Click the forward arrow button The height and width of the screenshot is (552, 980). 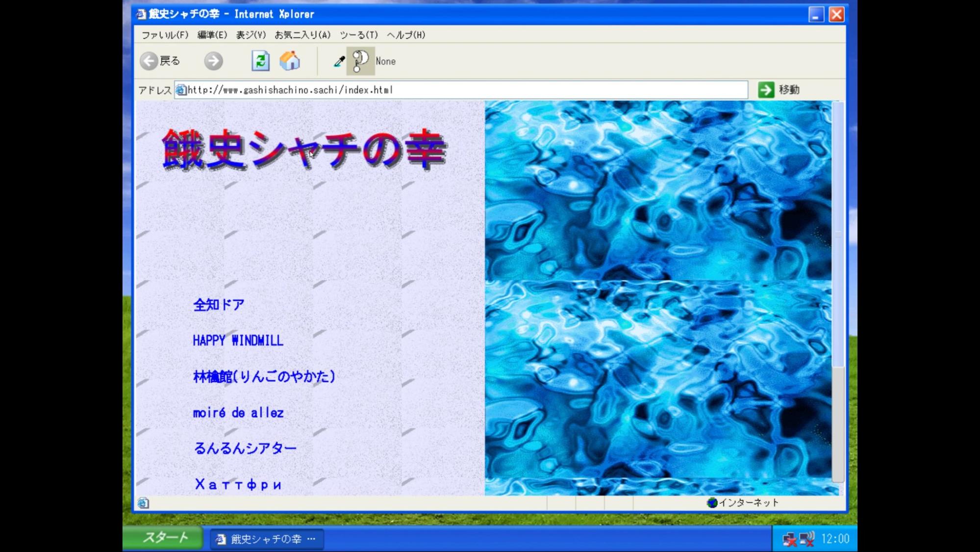tap(213, 61)
